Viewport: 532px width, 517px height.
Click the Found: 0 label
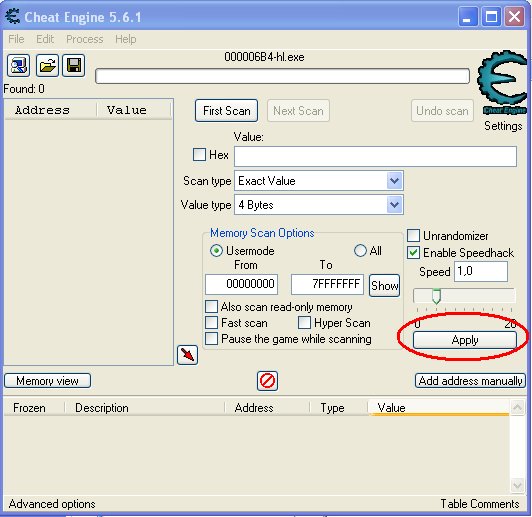[x=24, y=89]
